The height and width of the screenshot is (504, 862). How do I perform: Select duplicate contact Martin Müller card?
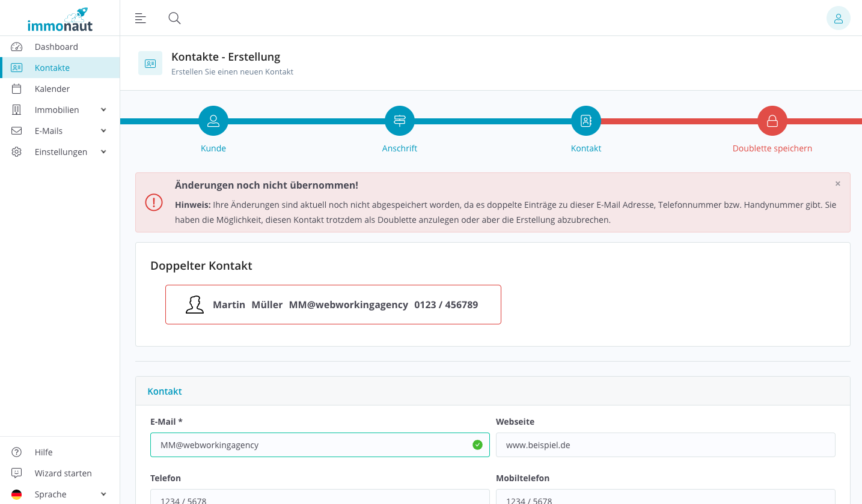[333, 305]
